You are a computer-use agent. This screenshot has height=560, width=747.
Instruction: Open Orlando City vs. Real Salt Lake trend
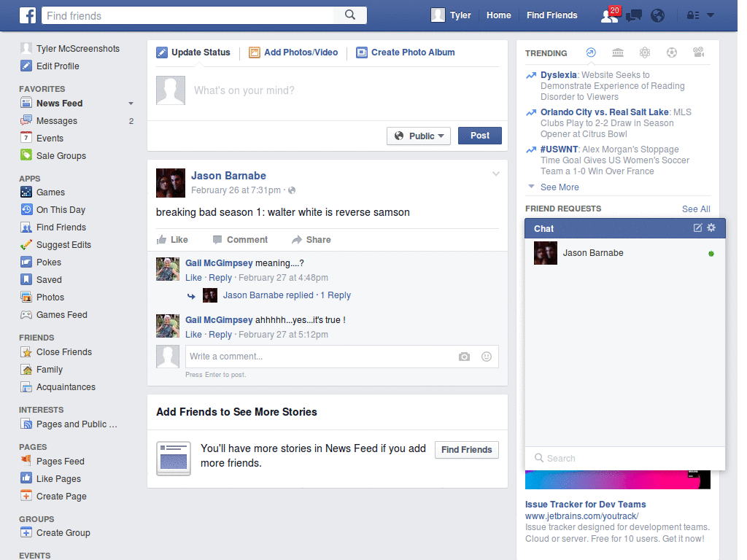tap(605, 112)
